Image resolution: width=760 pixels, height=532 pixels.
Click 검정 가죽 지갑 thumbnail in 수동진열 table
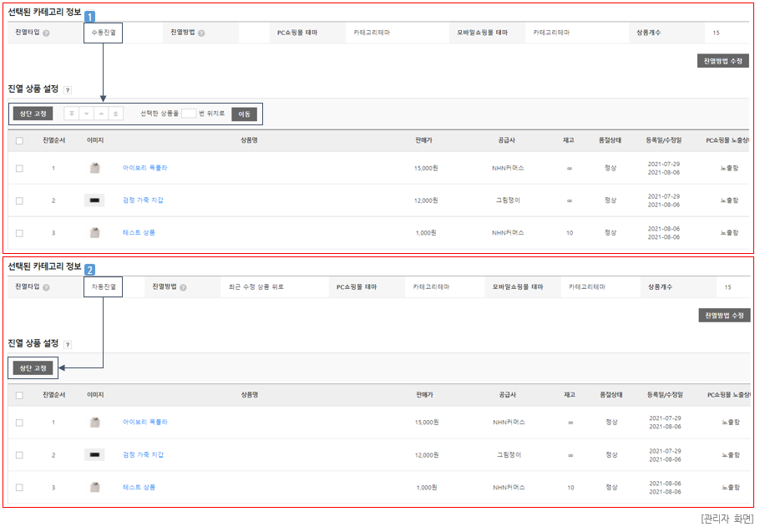click(x=94, y=200)
